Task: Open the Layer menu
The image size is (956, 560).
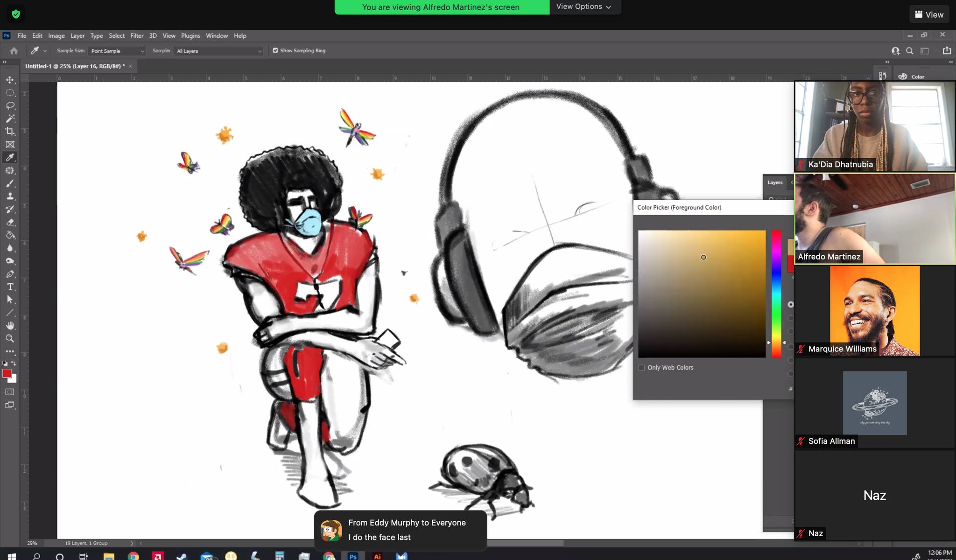Action: pyautogui.click(x=77, y=35)
